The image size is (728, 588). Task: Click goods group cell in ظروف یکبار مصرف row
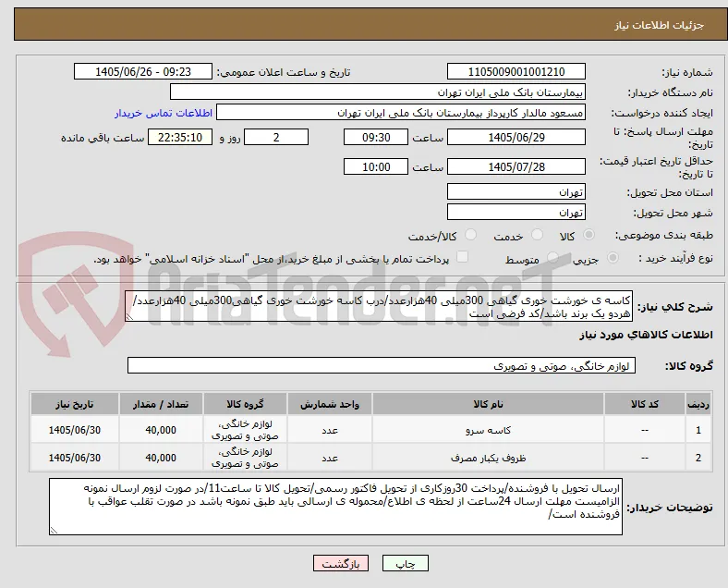click(x=245, y=458)
